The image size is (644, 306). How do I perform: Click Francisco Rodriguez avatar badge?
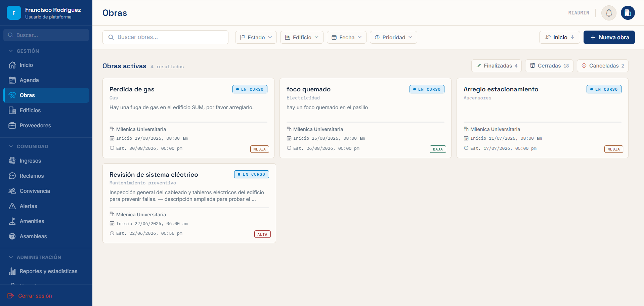(x=14, y=13)
